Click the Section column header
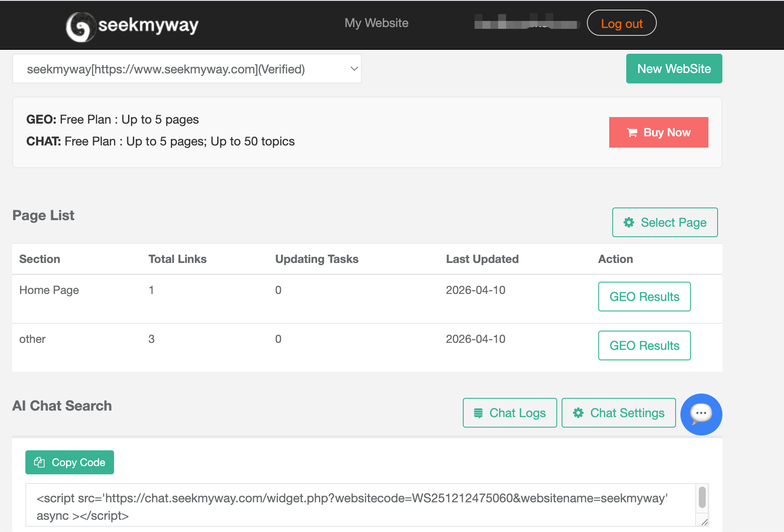Image resolution: width=784 pixels, height=532 pixels. pyautogui.click(x=40, y=259)
